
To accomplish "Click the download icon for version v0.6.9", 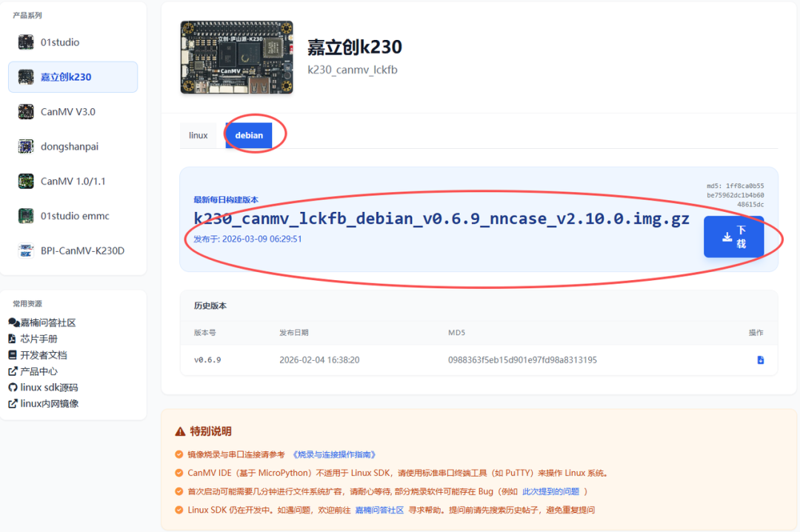I will pyautogui.click(x=760, y=359).
